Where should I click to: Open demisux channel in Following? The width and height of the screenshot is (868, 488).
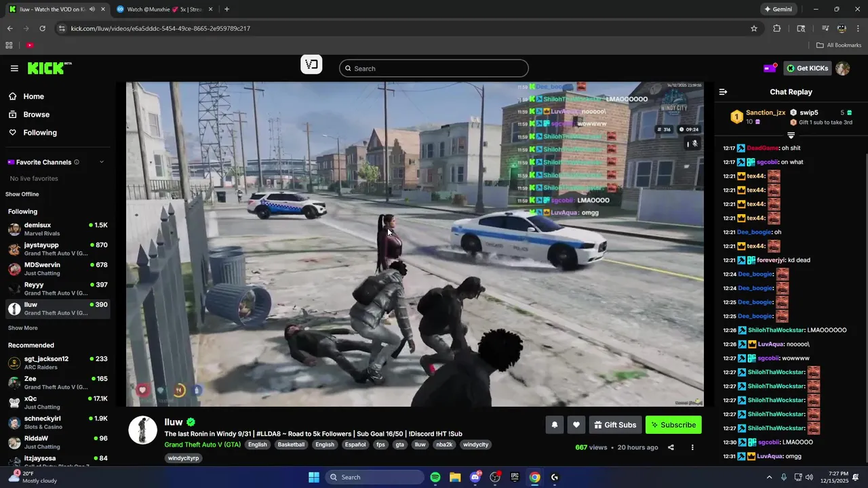click(x=58, y=229)
